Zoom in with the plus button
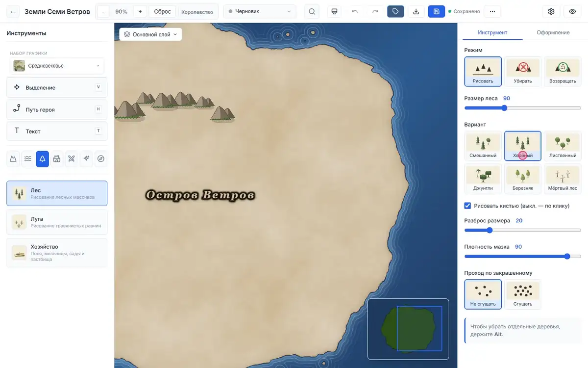 pyautogui.click(x=140, y=11)
